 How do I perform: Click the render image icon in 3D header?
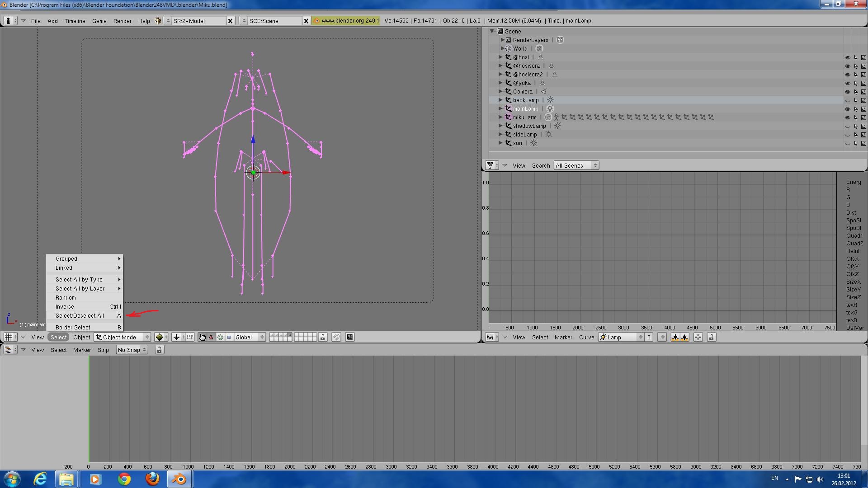pyautogui.click(x=350, y=337)
